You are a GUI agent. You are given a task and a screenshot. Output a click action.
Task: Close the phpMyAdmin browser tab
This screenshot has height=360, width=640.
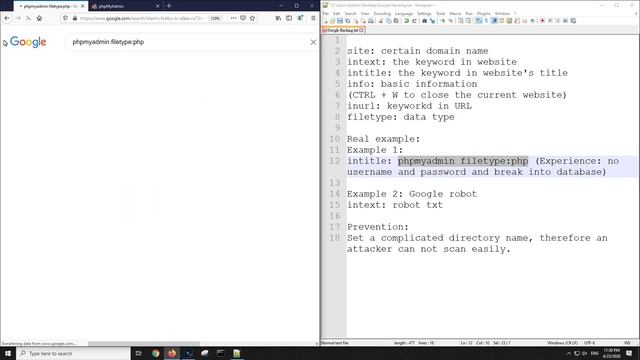[x=158, y=6]
